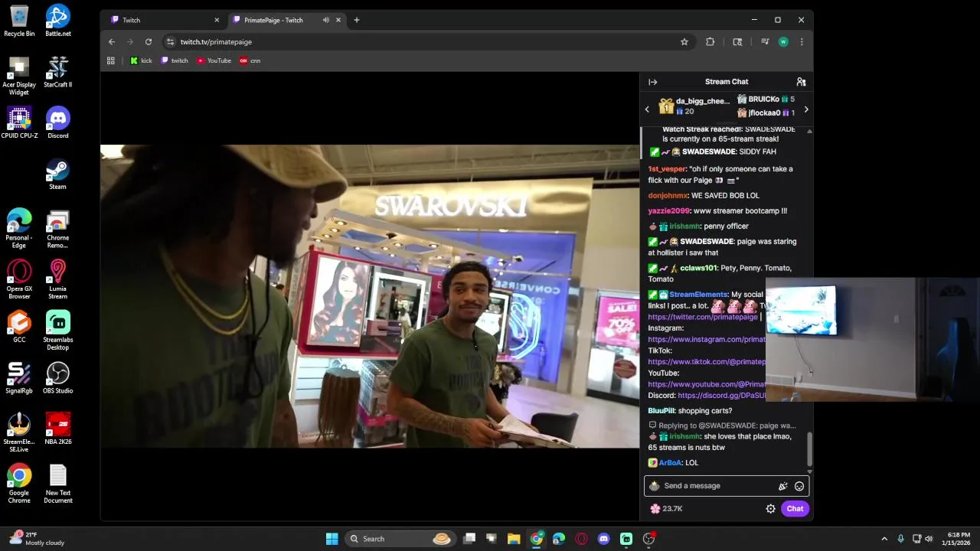Go back in browser history
980x551 pixels.
(112, 42)
